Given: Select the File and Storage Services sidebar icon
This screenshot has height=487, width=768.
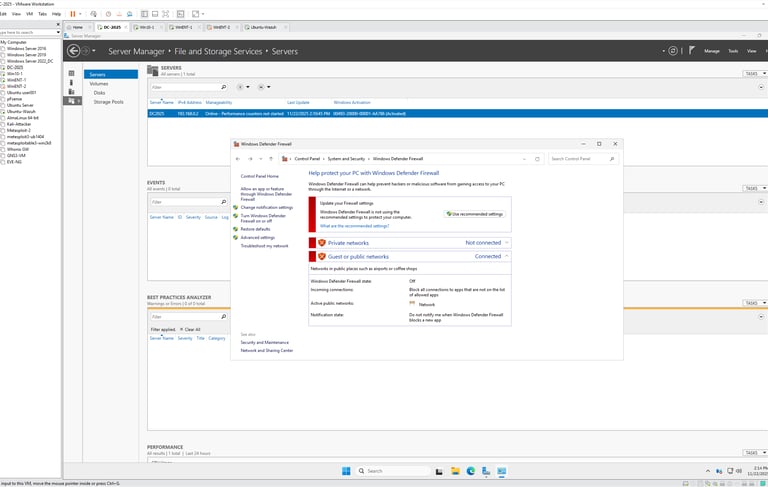Looking at the screenshot, I should (72, 100).
